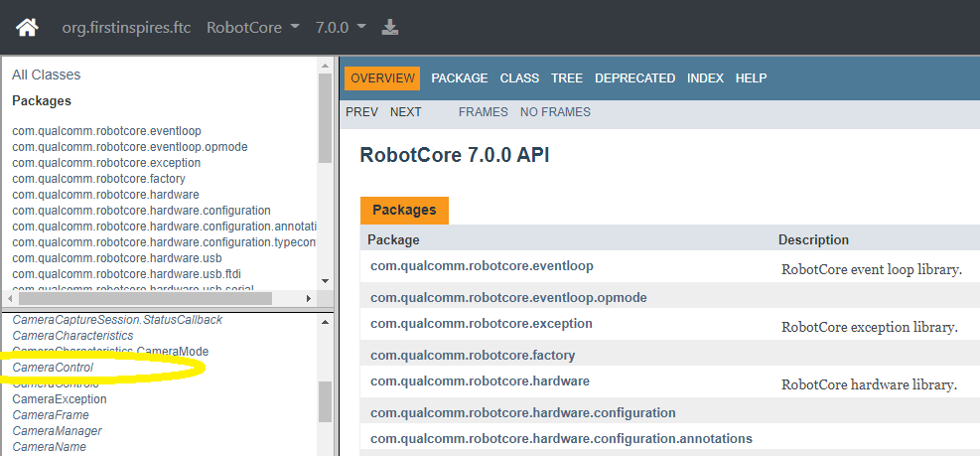The height and width of the screenshot is (456, 980).
Task: Open the DEPRECATED navigation item
Action: point(635,78)
